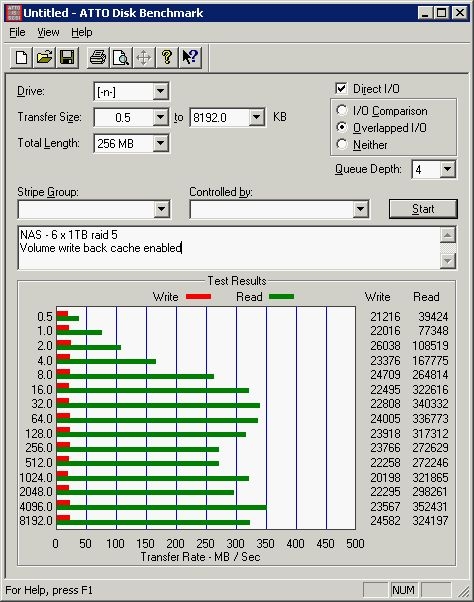Expand the Total Length dropdown
The height and width of the screenshot is (602, 474).
[160, 144]
